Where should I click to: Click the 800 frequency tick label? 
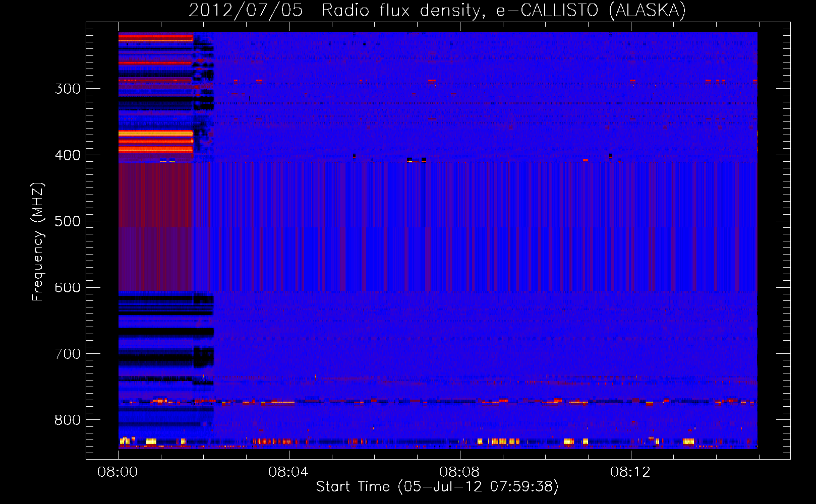click(68, 420)
